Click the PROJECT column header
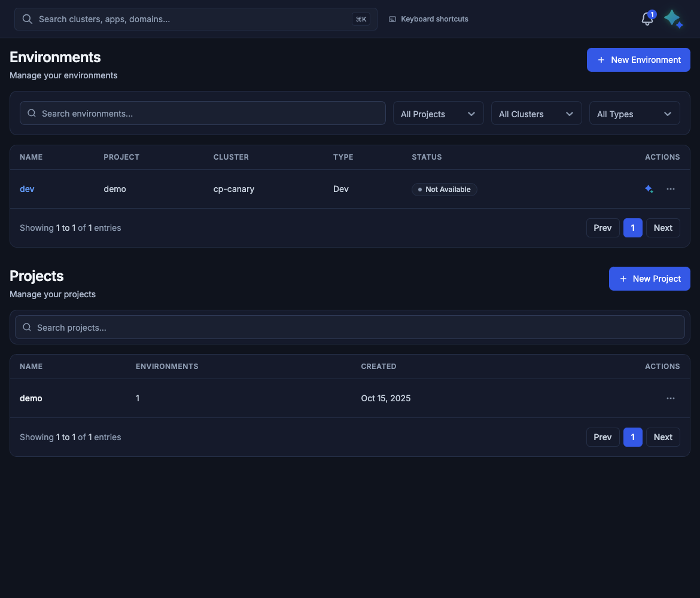This screenshot has width=700, height=598. tap(121, 157)
